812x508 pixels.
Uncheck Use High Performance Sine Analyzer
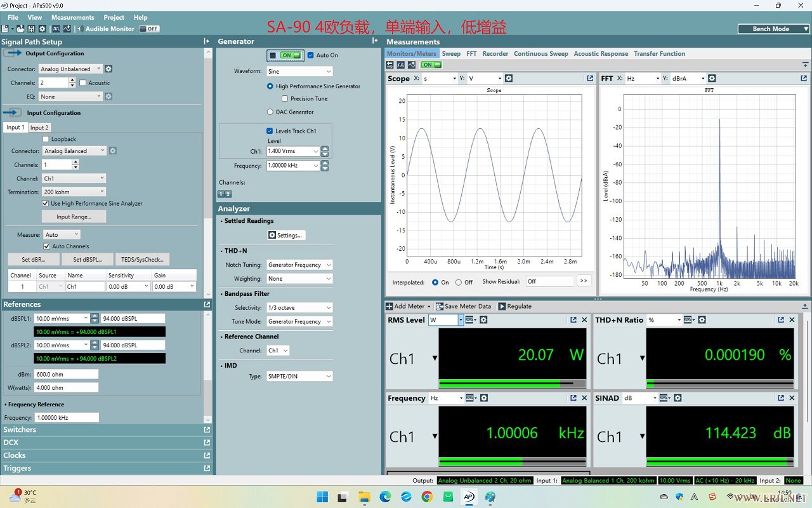point(46,203)
